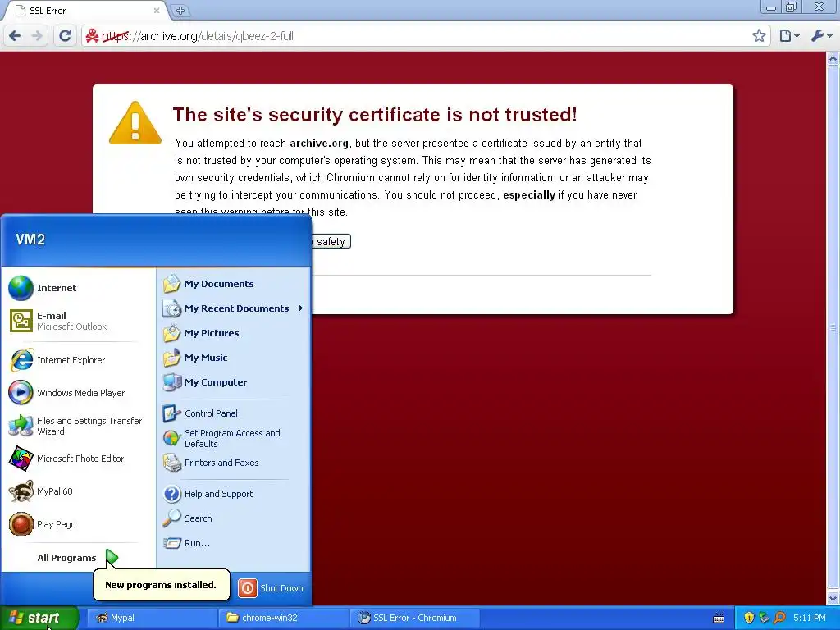Click the New programs installed balloon

(x=162, y=585)
